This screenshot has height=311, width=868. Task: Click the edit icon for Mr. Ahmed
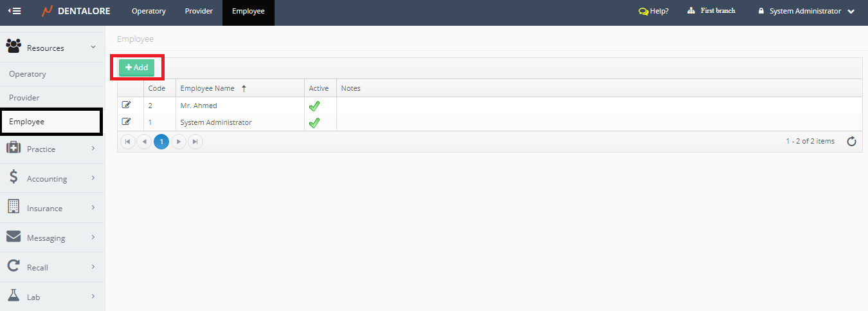[x=126, y=105]
